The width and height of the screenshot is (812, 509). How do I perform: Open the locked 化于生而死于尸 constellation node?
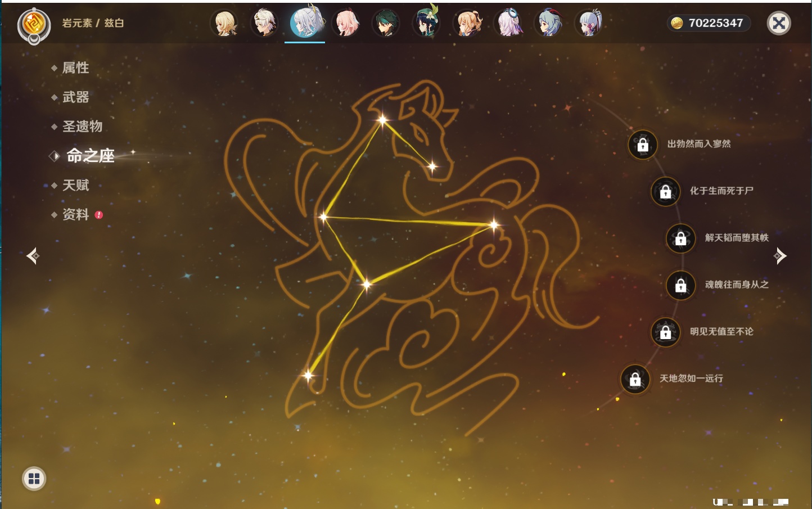tap(666, 191)
